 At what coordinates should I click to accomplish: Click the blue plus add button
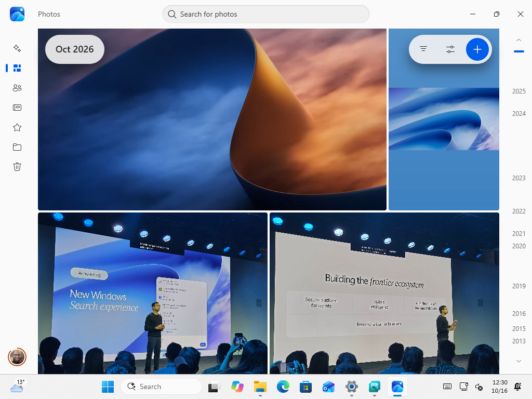tap(477, 49)
